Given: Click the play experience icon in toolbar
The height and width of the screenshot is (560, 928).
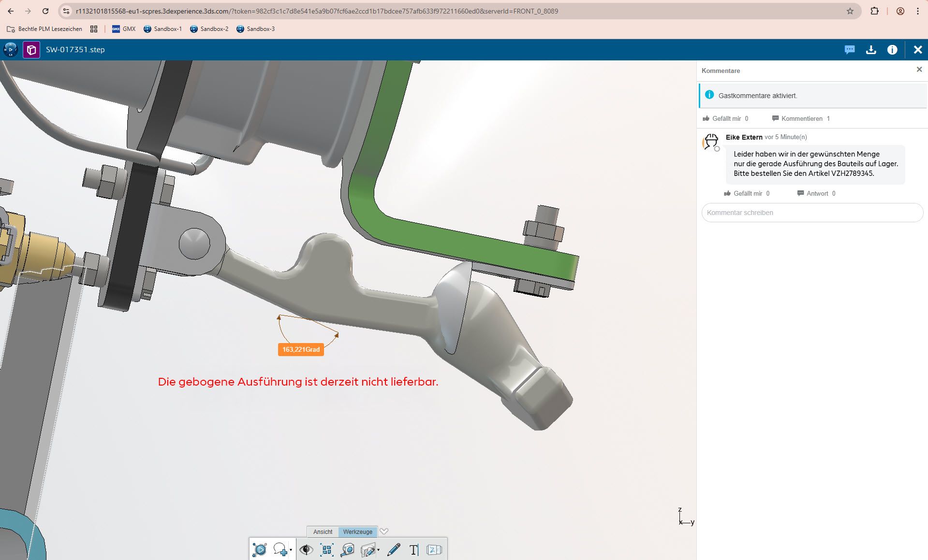Looking at the screenshot, I should pos(260,549).
